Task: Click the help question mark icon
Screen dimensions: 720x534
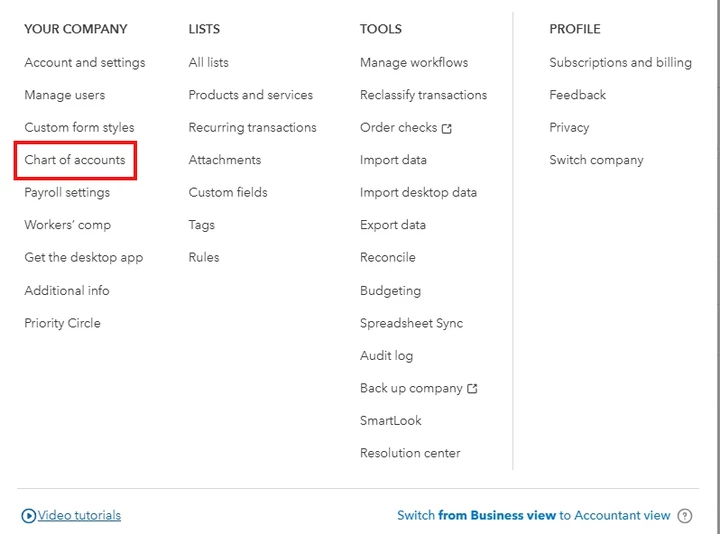Action: pos(684,516)
